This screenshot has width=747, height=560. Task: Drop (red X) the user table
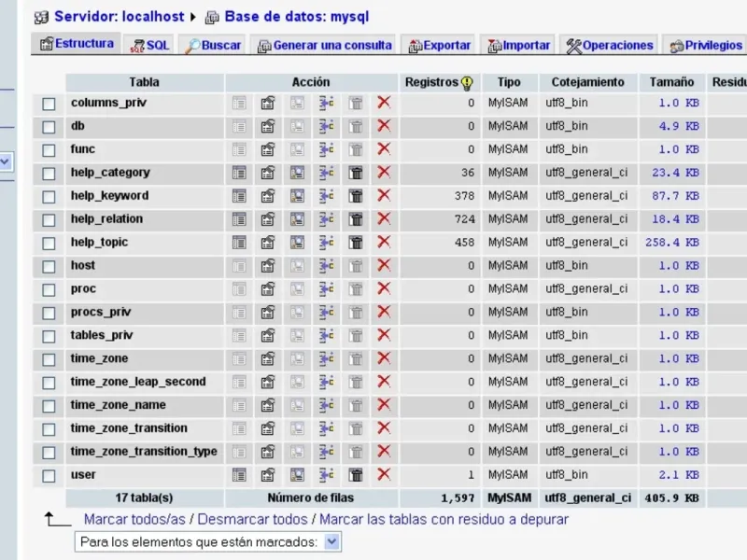coord(384,474)
